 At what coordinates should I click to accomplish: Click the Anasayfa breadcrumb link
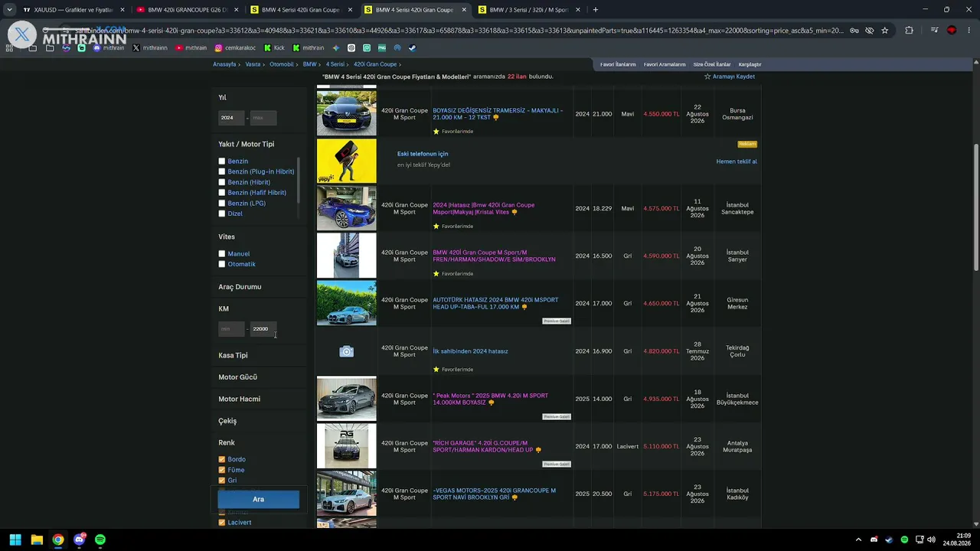[224, 64]
